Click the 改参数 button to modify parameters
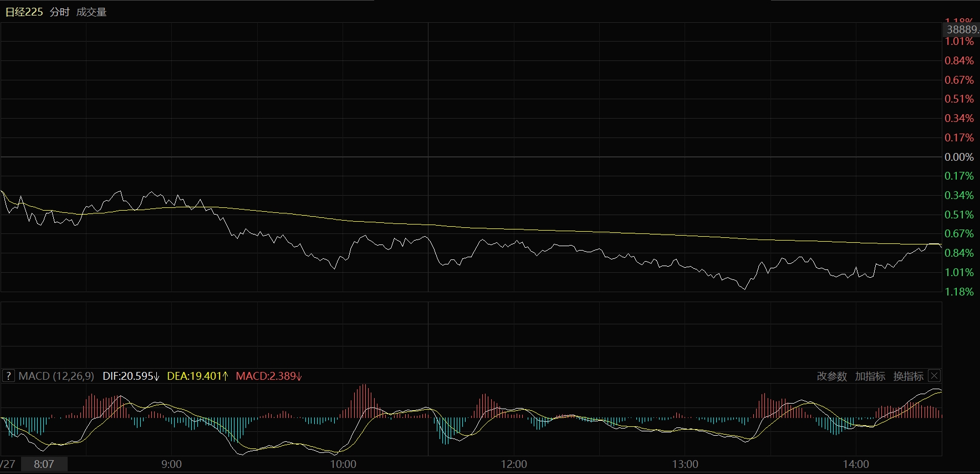The height and width of the screenshot is (474, 980). 831,376
